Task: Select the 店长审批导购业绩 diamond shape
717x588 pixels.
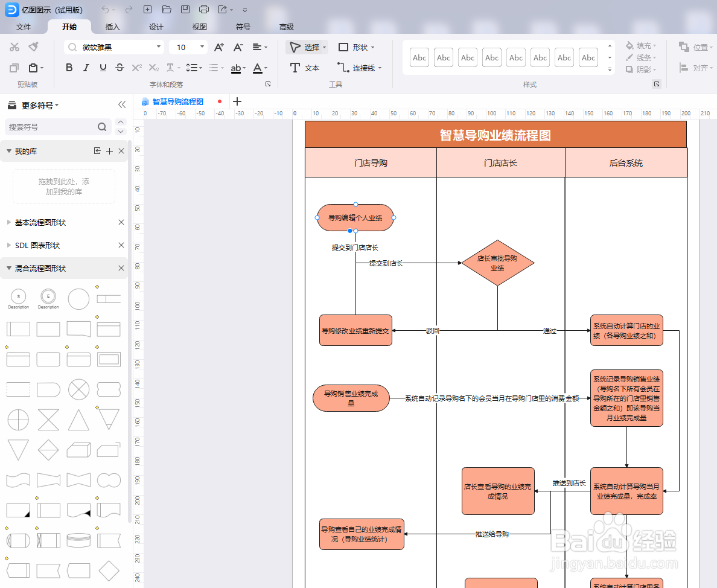Action: [497, 263]
